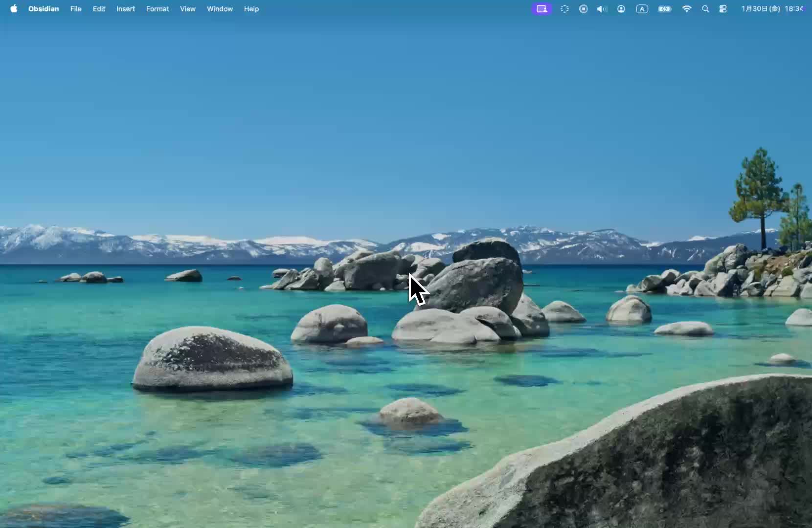
Task: Open the Window menu
Action: pyautogui.click(x=220, y=9)
